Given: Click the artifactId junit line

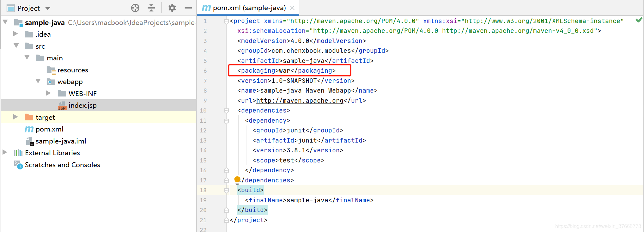Looking at the screenshot, I should point(309,140).
